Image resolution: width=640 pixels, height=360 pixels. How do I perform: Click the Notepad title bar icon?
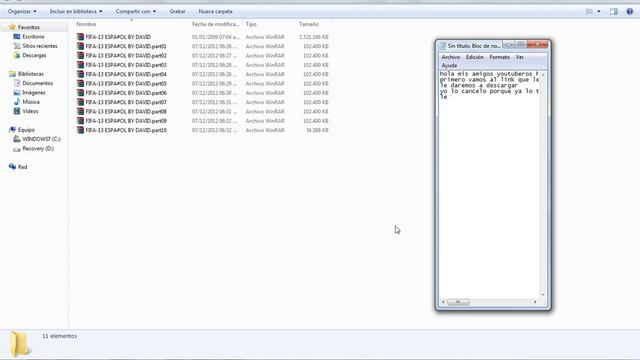click(442, 46)
